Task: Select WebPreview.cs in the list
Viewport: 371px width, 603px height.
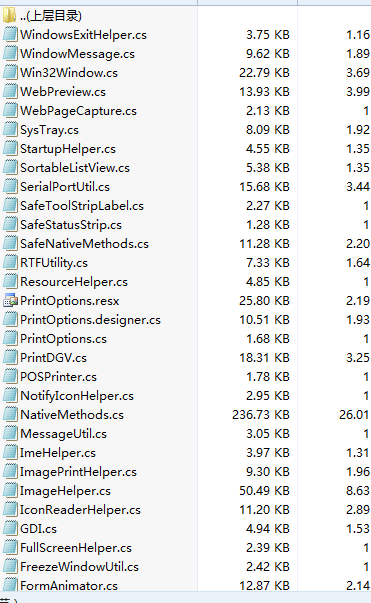Action: 63,92
